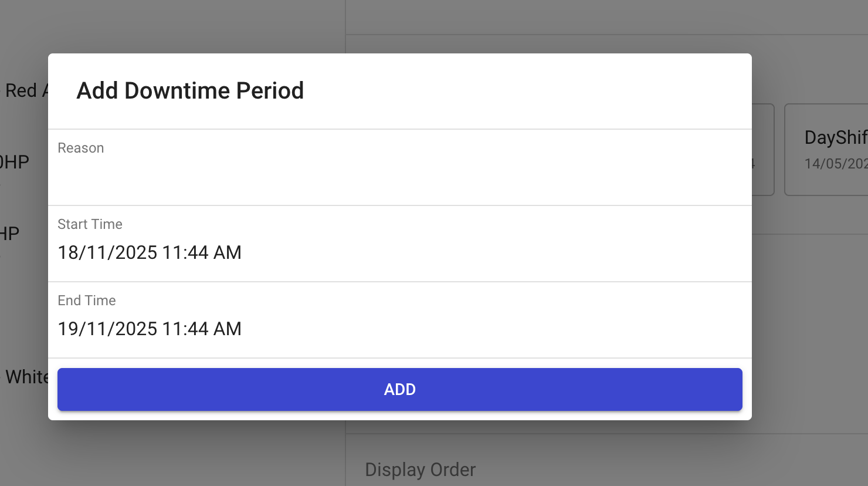Click the card left of DayShift
This screenshot has height=486, width=868.
(762, 150)
